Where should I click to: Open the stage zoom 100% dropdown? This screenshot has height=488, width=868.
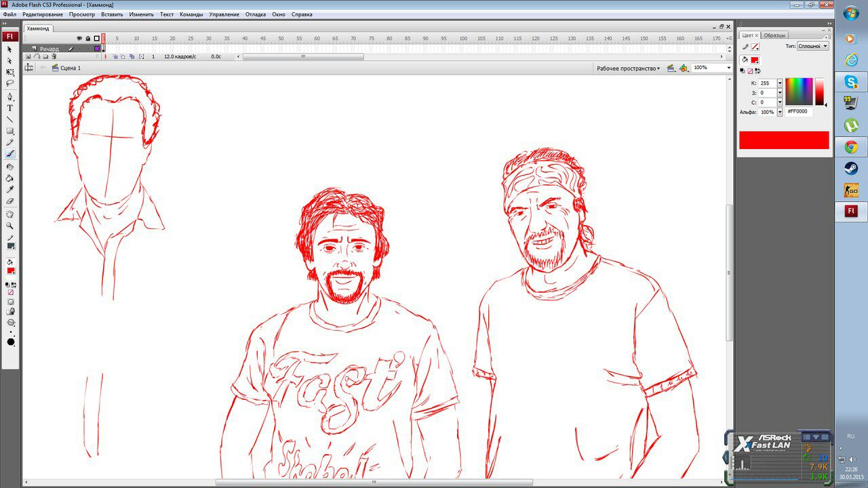click(711, 68)
